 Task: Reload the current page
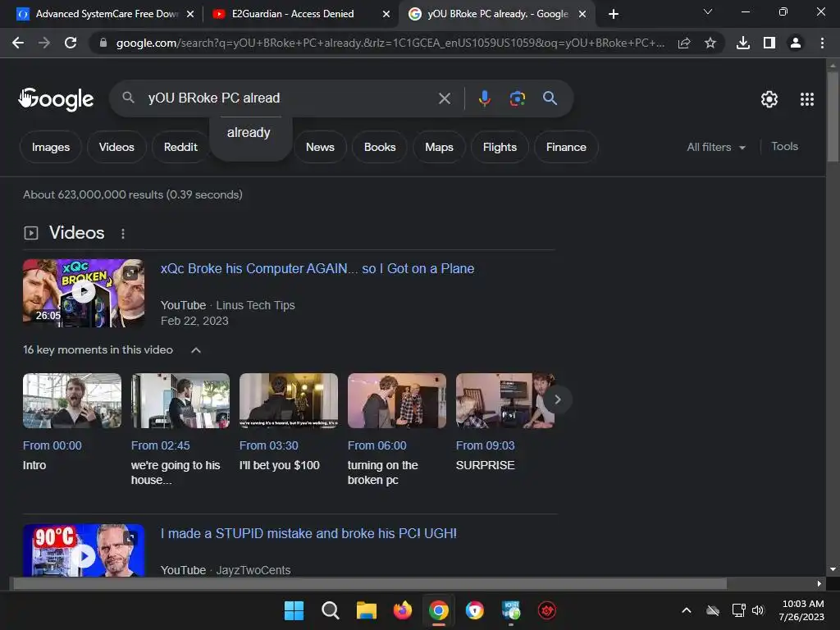click(x=71, y=43)
